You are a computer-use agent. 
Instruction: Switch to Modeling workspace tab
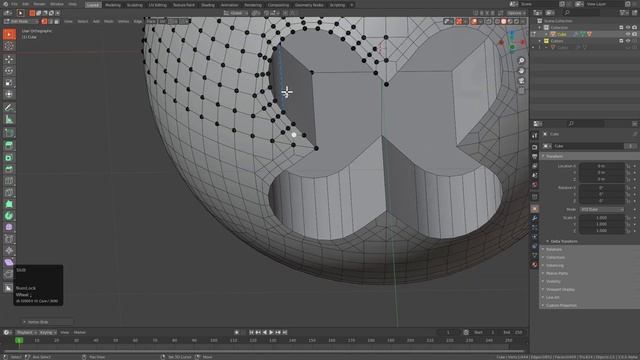coord(113,5)
